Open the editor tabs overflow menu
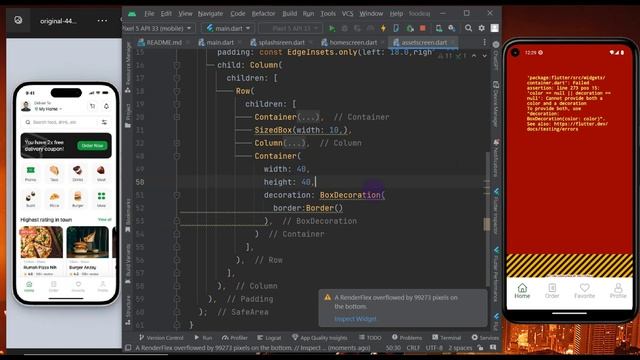The width and height of the screenshot is (640, 360). point(484,42)
